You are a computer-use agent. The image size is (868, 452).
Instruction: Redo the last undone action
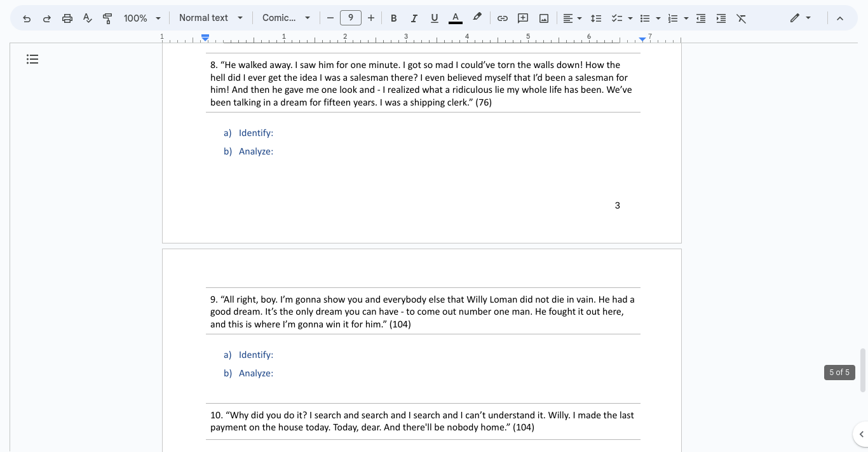[47, 18]
